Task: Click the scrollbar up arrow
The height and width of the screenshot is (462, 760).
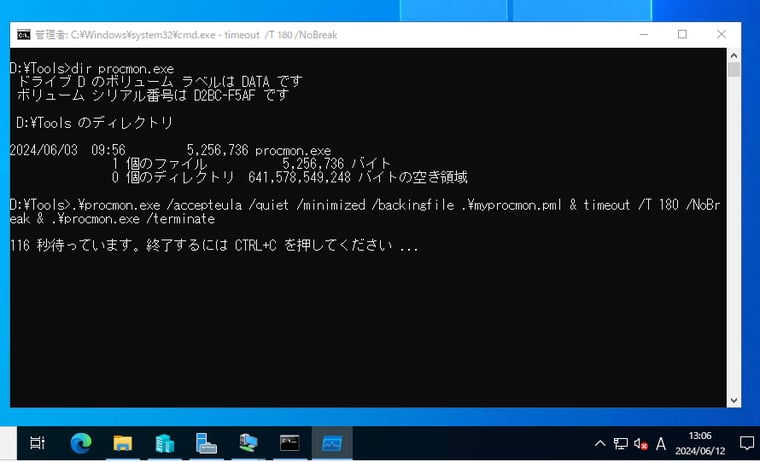Action: click(733, 55)
